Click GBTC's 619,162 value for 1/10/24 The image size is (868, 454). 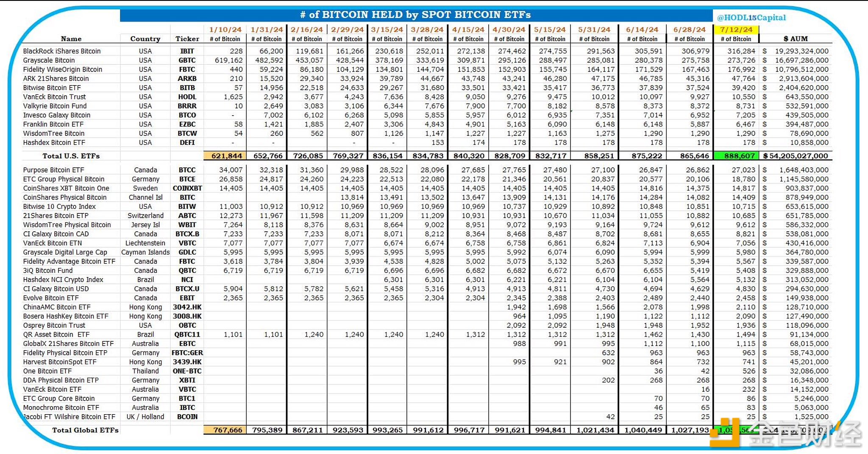pos(229,61)
